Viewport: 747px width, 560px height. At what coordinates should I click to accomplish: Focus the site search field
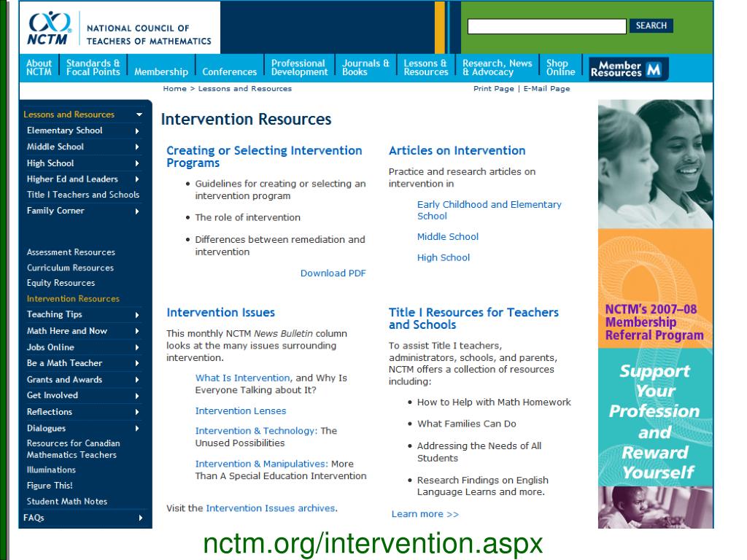tap(547, 26)
